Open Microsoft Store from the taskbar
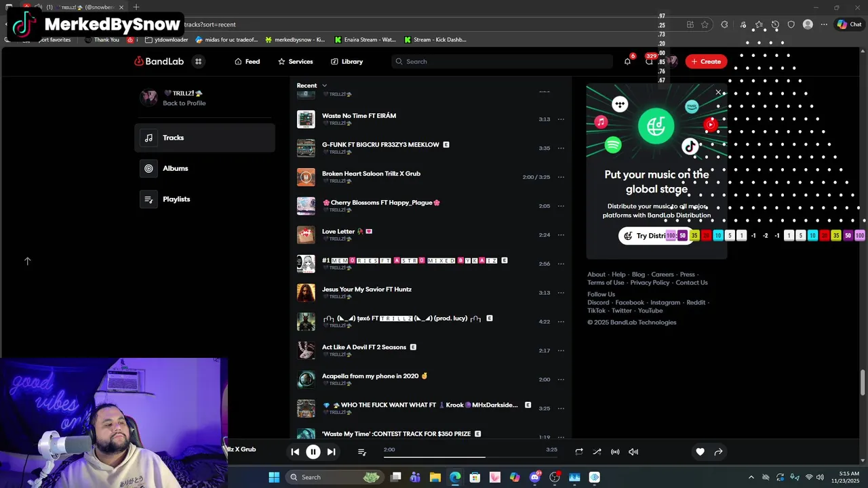This screenshot has height=488, width=868. (x=475, y=477)
